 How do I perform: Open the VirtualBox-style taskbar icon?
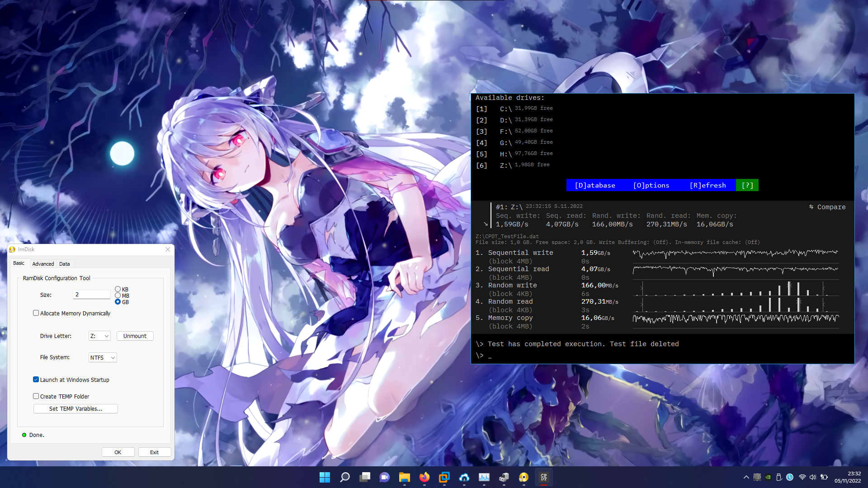(444, 477)
